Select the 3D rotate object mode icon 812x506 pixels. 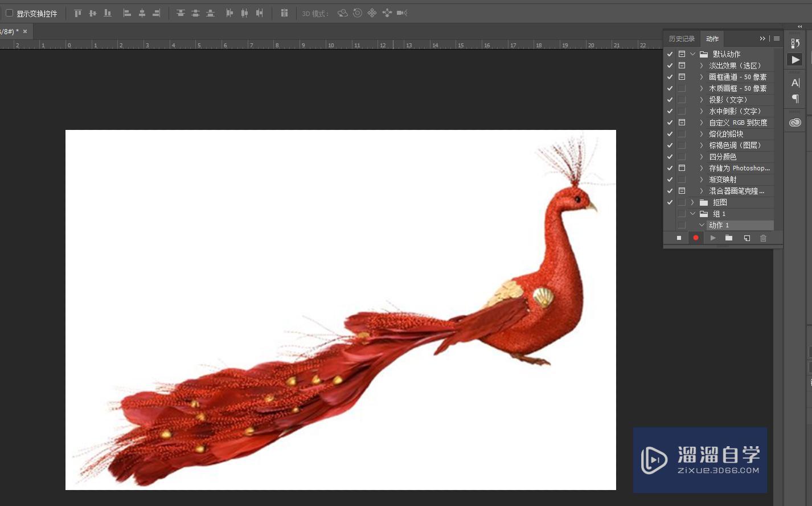[x=342, y=13]
